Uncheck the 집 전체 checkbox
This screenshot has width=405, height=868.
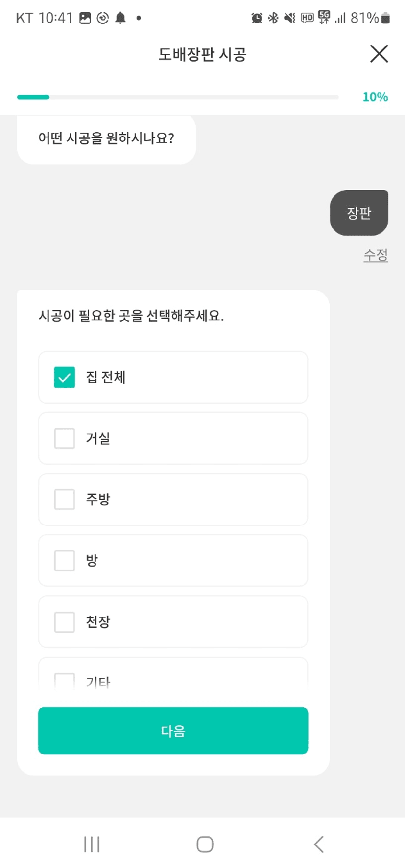click(x=65, y=377)
